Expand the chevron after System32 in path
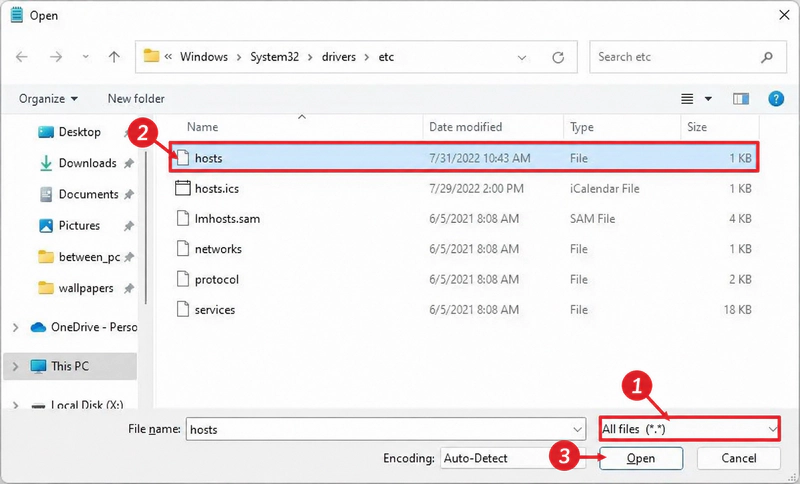800x484 pixels. click(310, 57)
